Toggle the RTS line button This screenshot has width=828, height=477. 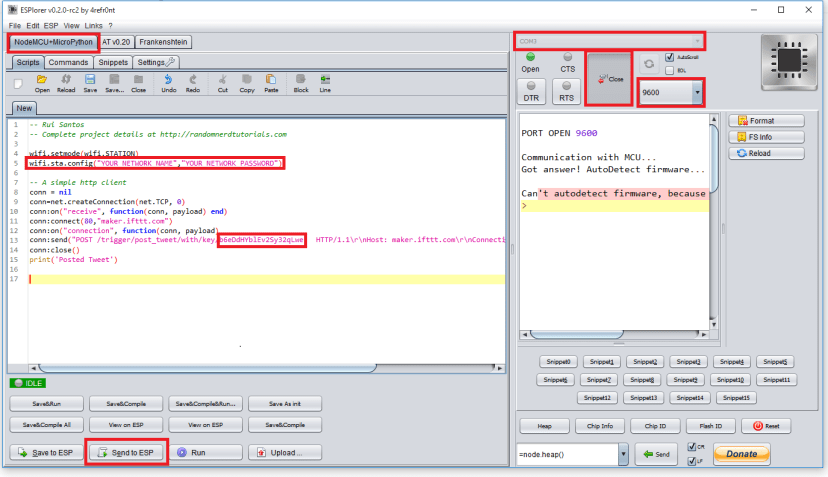point(567,91)
